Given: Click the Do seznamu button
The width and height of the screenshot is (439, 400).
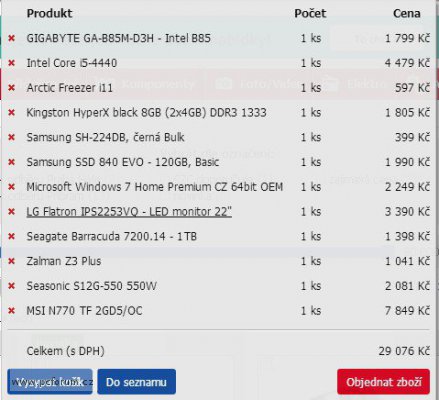Looking at the screenshot, I should coord(136,382).
